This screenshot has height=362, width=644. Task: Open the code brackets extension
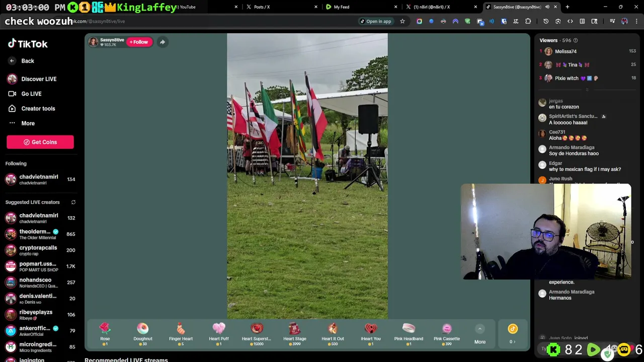click(x=570, y=21)
